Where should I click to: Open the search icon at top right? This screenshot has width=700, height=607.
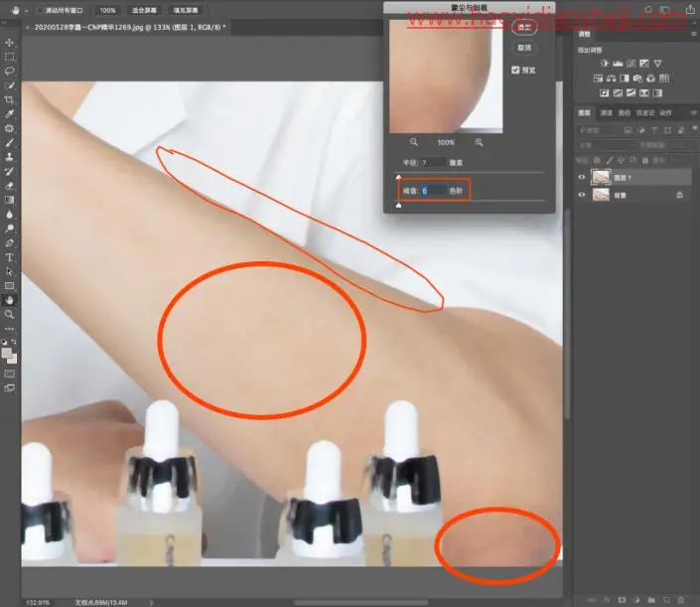[x=648, y=9]
